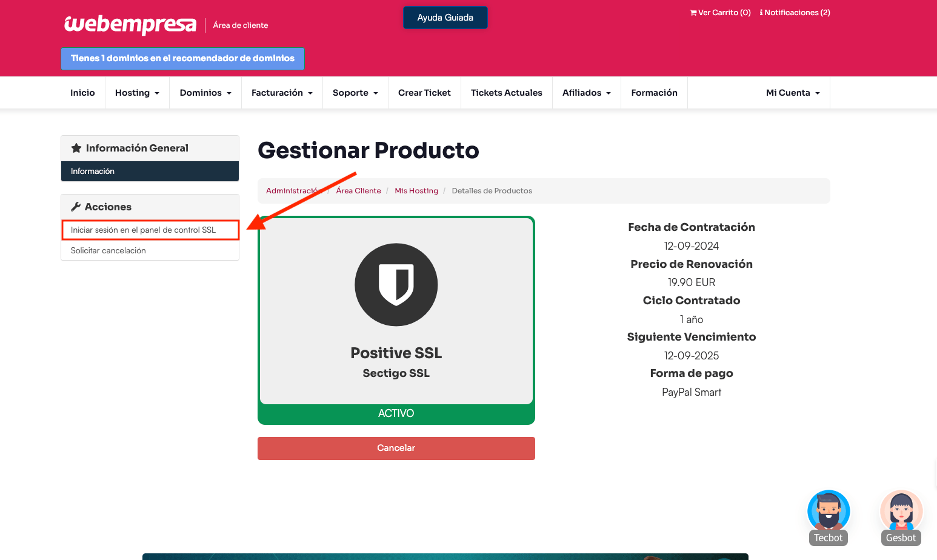Image resolution: width=937 pixels, height=560 pixels.
Task: Open the Gesbot chat assistant
Action: point(901,518)
